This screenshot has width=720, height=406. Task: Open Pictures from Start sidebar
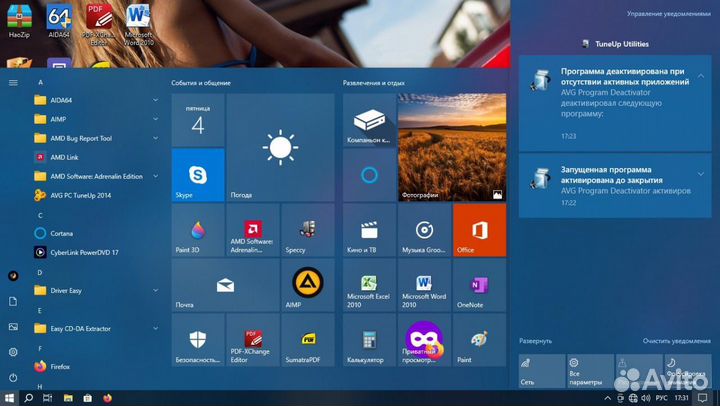[x=13, y=327]
